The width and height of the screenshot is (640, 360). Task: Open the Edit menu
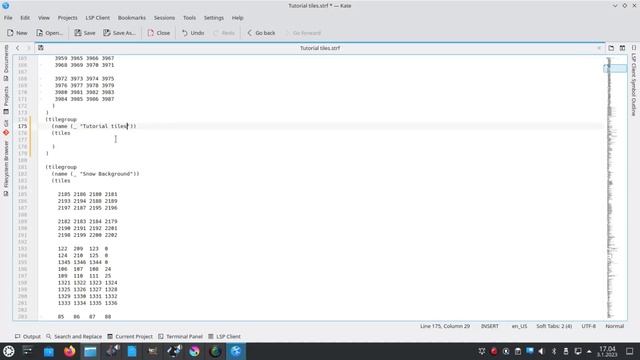click(25, 18)
